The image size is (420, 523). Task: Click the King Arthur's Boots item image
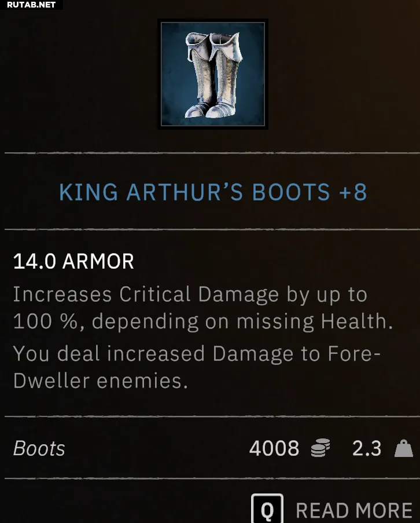coord(213,74)
